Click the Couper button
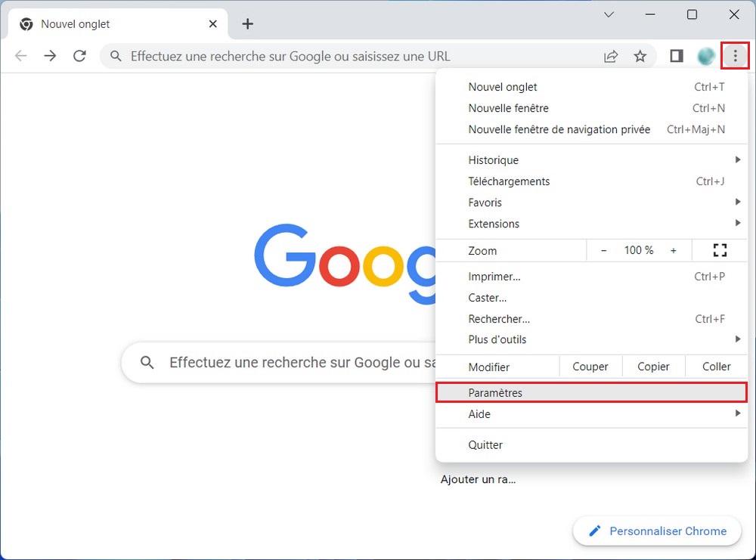This screenshot has width=756, height=560. pyautogui.click(x=590, y=367)
